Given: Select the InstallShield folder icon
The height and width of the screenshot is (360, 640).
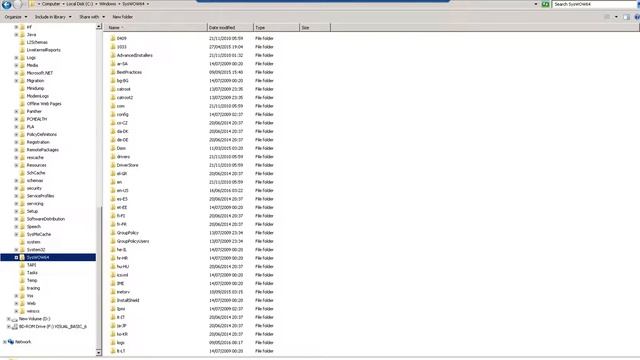Looking at the screenshot, I should pos(113,300).
